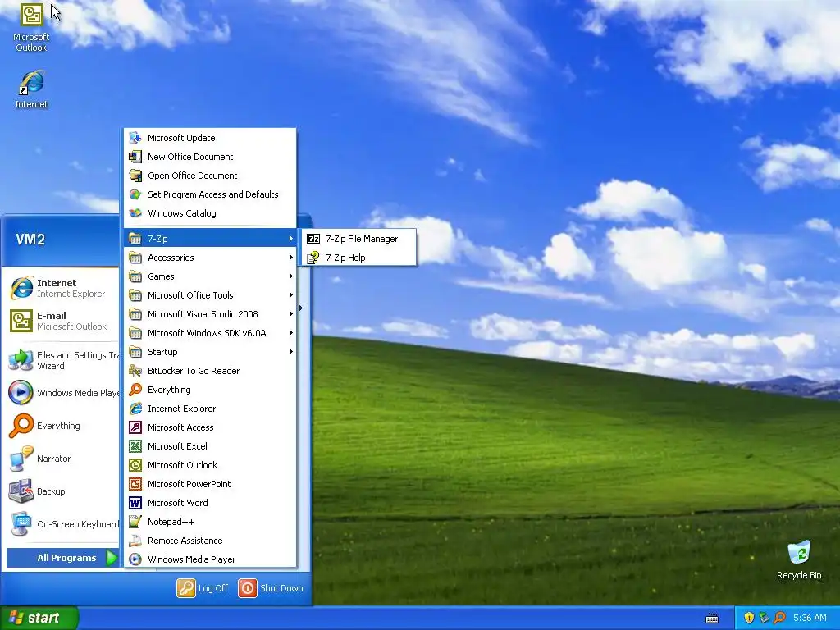Image resolution: width=840 pixels, height=630 pixels.
Task: Click the Microsoft Excel icon
Action: click(135, 446)
